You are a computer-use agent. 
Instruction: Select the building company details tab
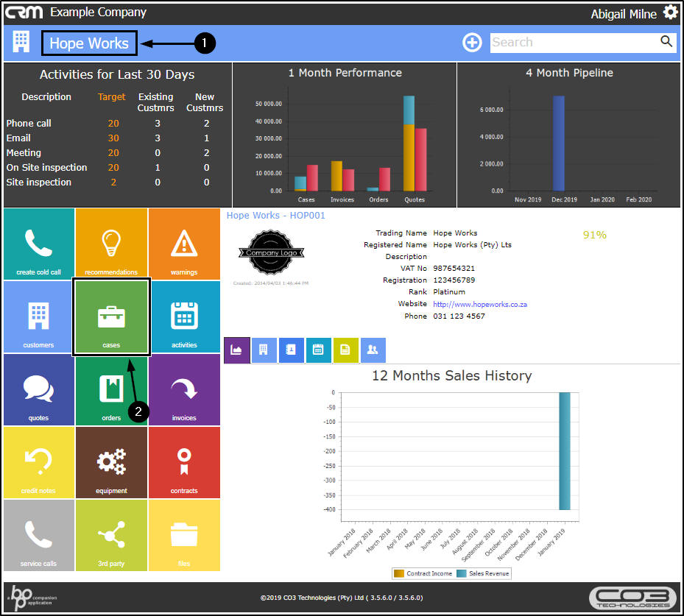(x=264, y=350)
